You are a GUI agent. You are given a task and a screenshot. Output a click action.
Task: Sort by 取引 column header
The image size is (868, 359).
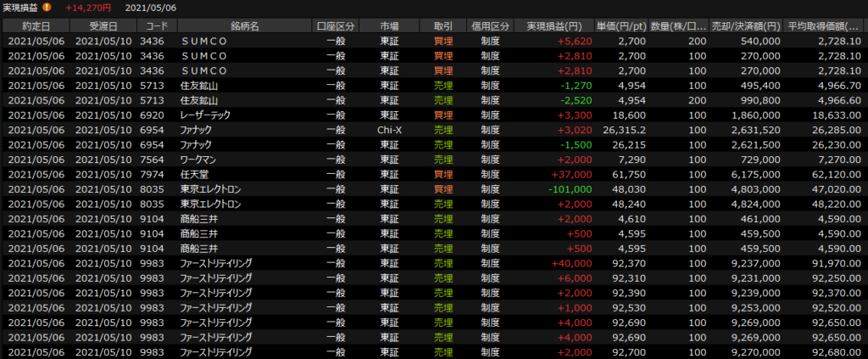click(x=442, y=25)
